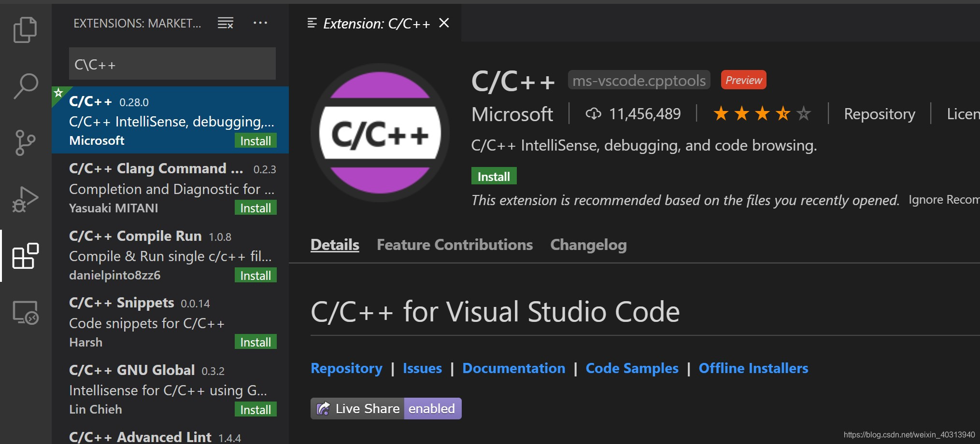Image resolution: width=980 pixels, height=444 pixels.
Task: Switch to Feature Contributions tab
Action: [454, 245]
